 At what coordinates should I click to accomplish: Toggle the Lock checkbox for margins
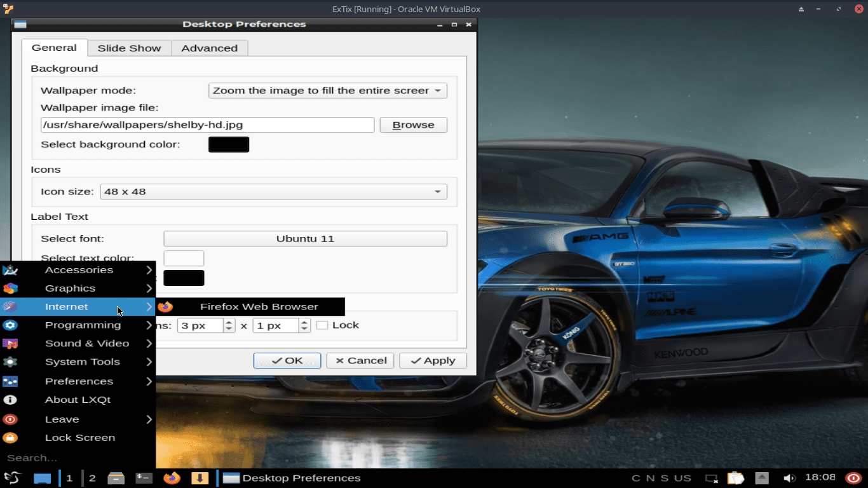[322, 325]
